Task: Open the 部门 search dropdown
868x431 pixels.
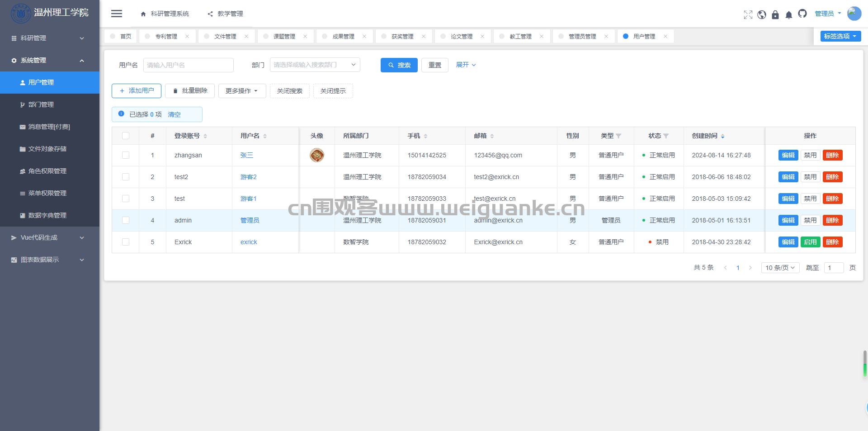Action: coord(315,65)
